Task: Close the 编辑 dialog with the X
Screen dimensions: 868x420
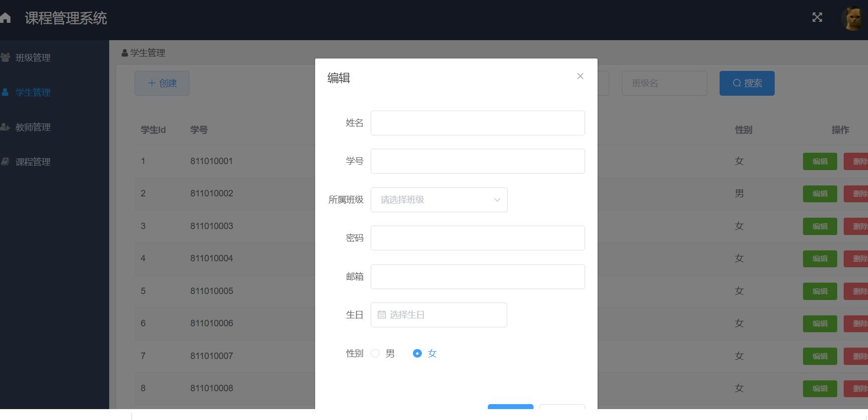Action: coord(580,76)
